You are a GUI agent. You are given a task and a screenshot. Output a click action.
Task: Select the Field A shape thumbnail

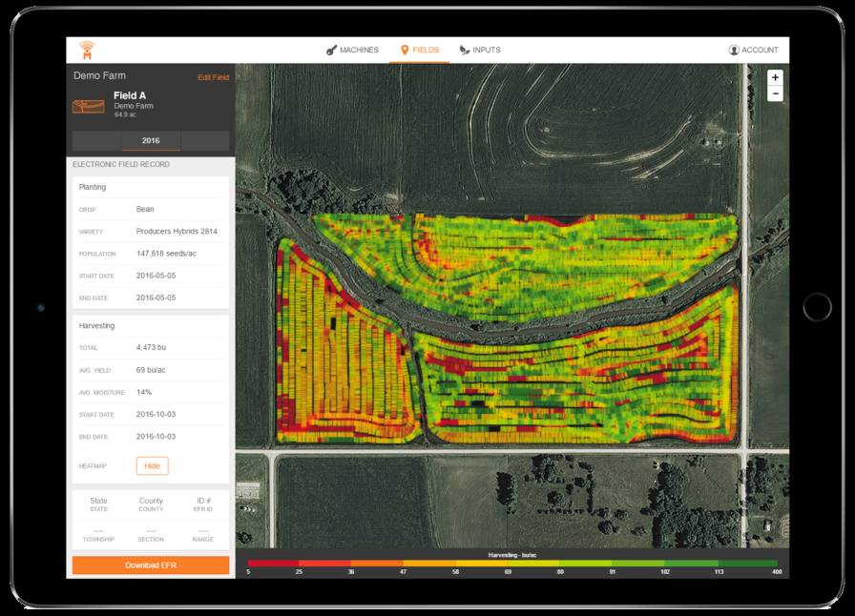[x=89, y=106]
